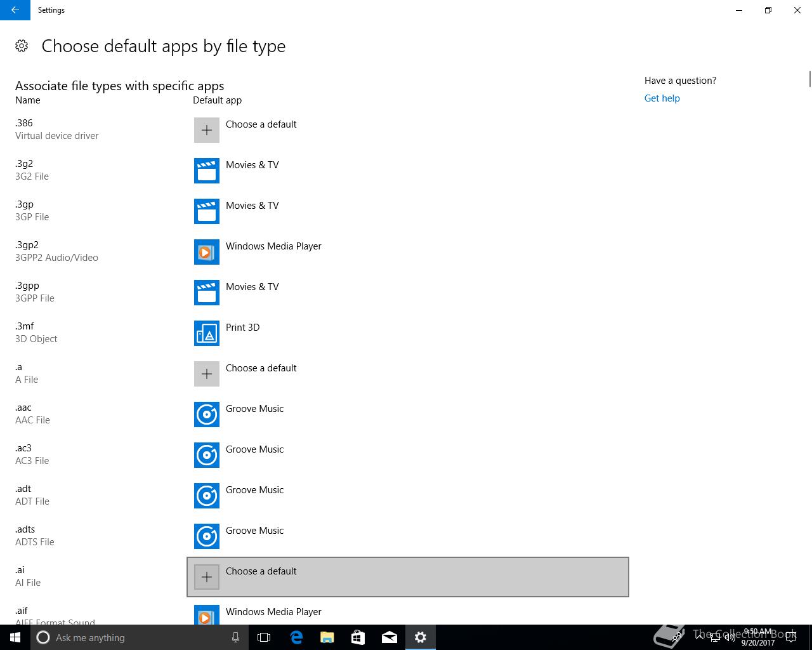Open the Store app in the taskbar
Screen dimensions: 812x650
[x=358, y=637]
